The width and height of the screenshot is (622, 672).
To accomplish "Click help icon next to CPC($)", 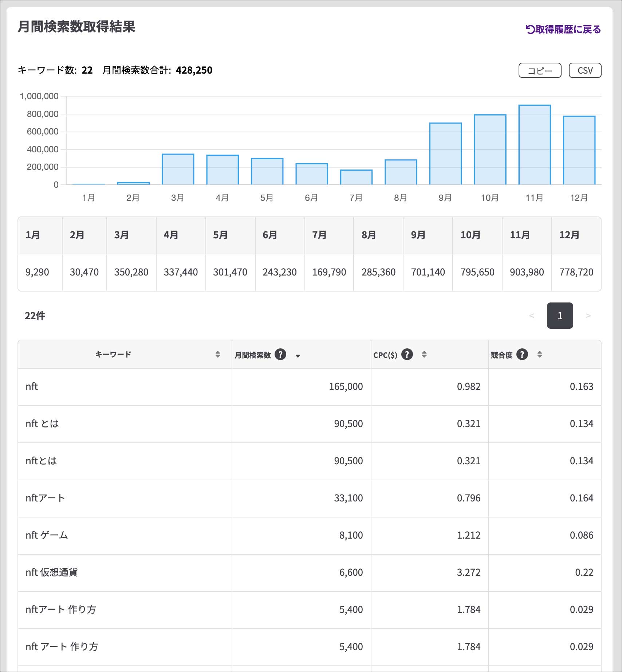I will (x=407, y=354).
